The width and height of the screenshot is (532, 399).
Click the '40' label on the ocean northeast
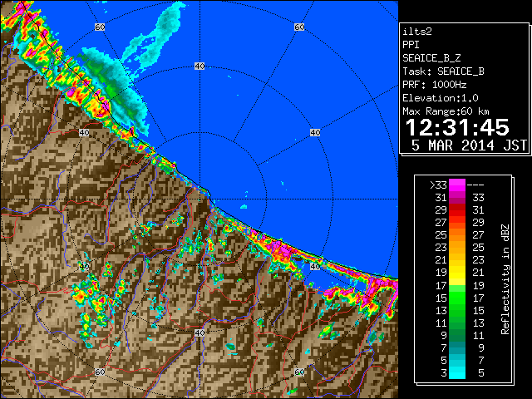(315, 133)
